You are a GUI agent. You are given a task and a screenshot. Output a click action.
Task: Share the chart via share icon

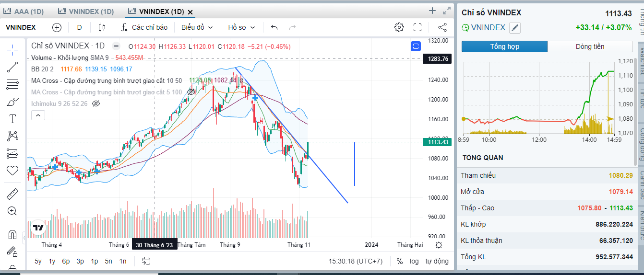coord(442,27)
